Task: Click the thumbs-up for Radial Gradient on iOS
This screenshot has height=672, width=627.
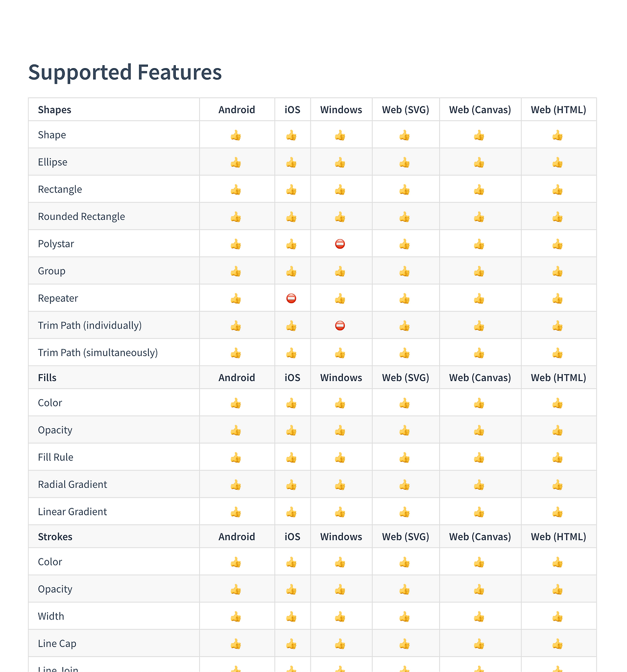Action: click(x=291, y=485)
